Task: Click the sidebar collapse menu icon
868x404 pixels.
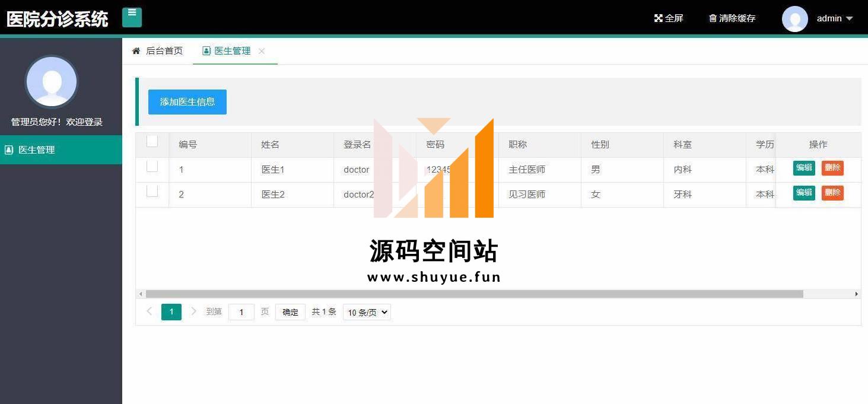Action: coord(132,17)
